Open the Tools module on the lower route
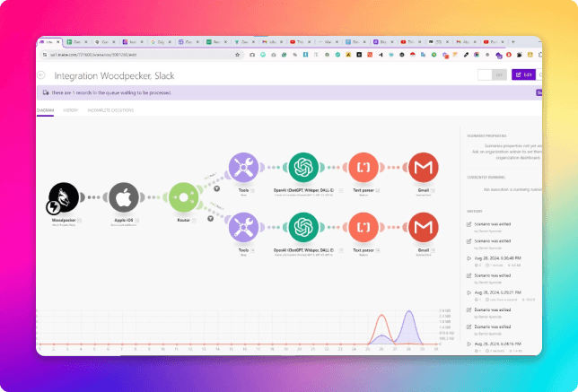The width and height of the screenshot is (578, 392). (x=243, y=227)
